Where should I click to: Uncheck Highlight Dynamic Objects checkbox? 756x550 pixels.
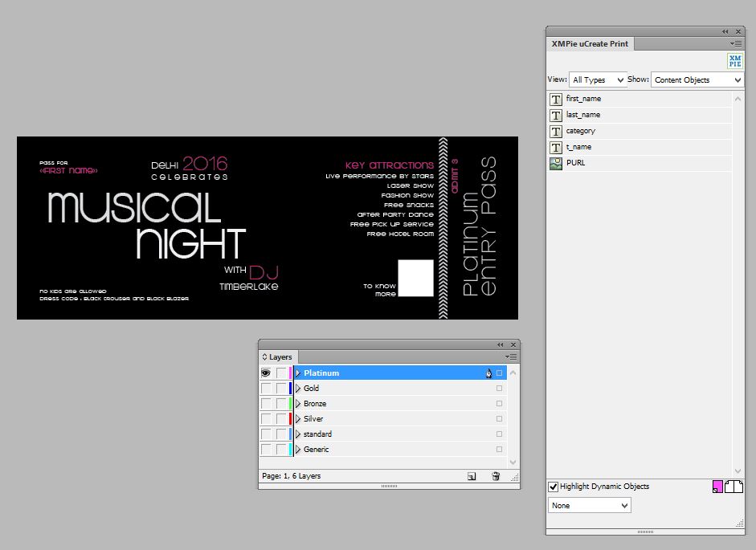pos(554,487)
